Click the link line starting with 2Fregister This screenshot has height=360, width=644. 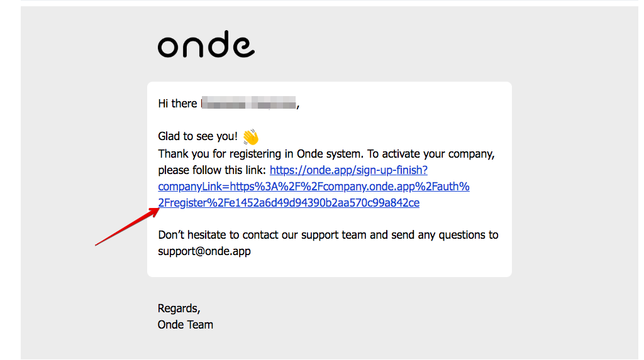point(289,203)
